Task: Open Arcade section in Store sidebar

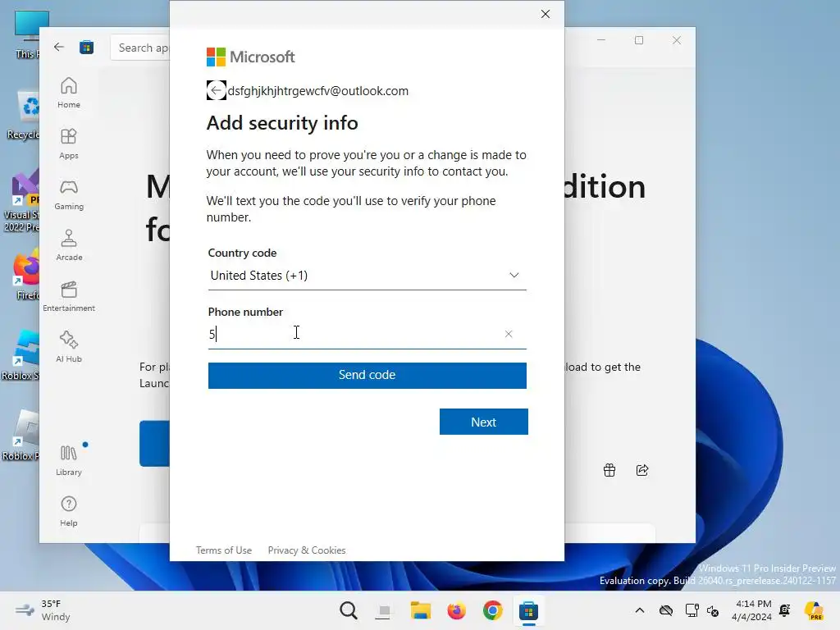Action: (69, 245)
